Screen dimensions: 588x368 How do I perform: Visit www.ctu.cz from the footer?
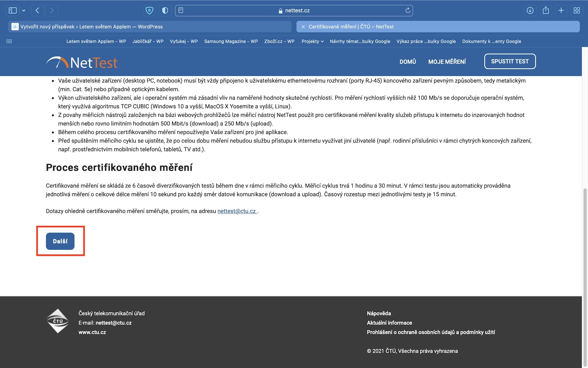[x=92, y=332]
